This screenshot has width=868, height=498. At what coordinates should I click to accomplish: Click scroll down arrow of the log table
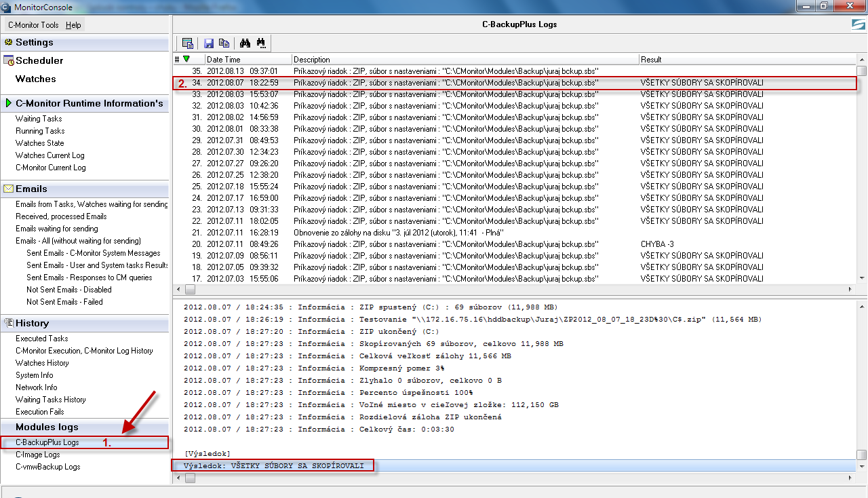(x=862, y=277)
